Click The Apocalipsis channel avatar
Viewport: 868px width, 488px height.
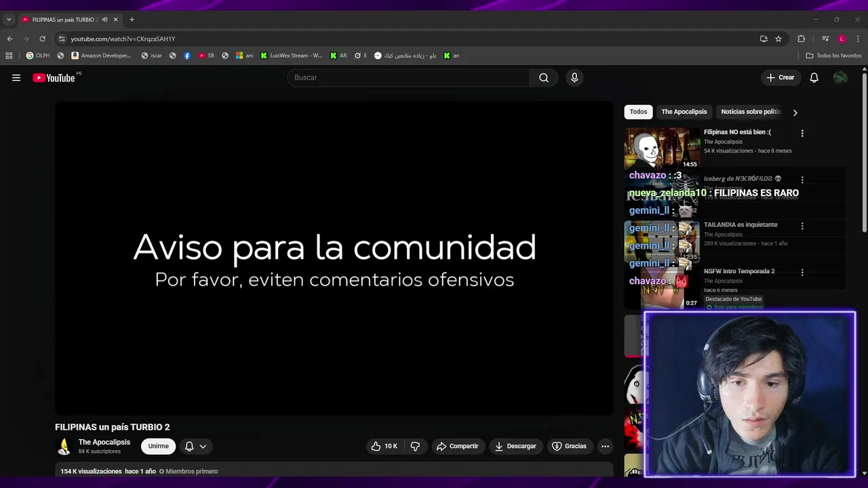pos(64,446)
